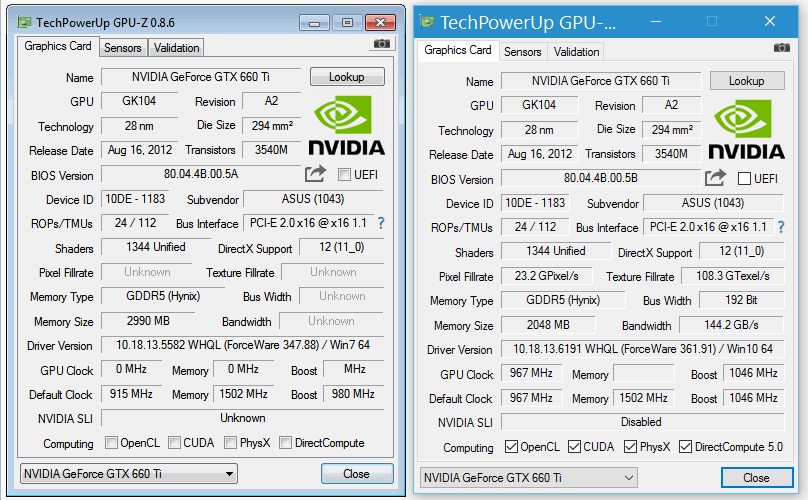Click Driver Version field with ForceWare 361.91
808x500 pixels.
[643, 349]
